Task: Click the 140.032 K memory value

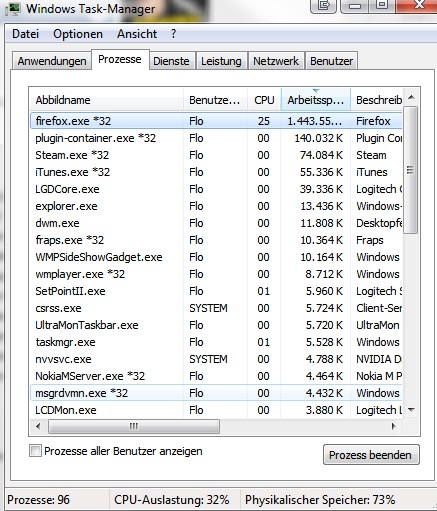Action: pyautogui.click(x=319, y=138)
